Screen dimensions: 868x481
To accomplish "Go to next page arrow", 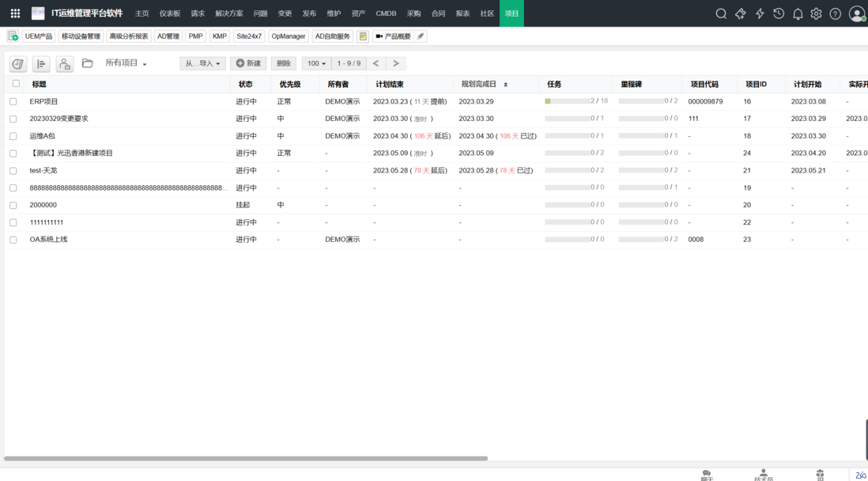I will (x=396, y=63).
